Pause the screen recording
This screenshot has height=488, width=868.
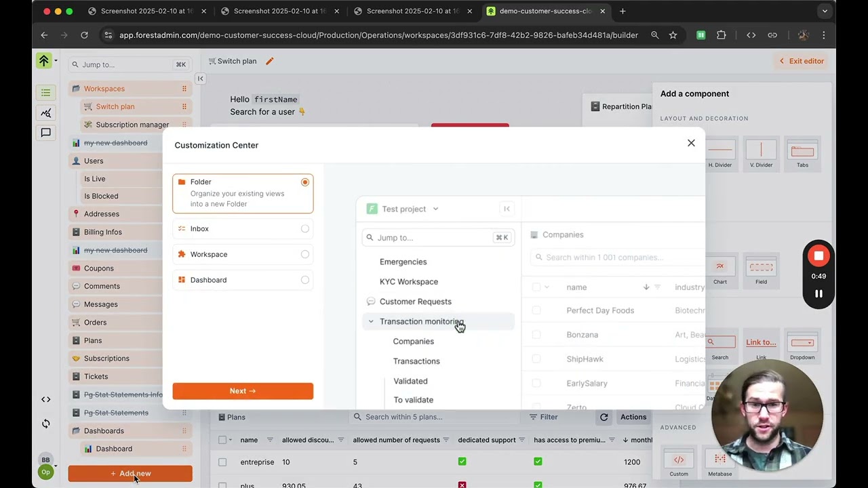point(818,293)
